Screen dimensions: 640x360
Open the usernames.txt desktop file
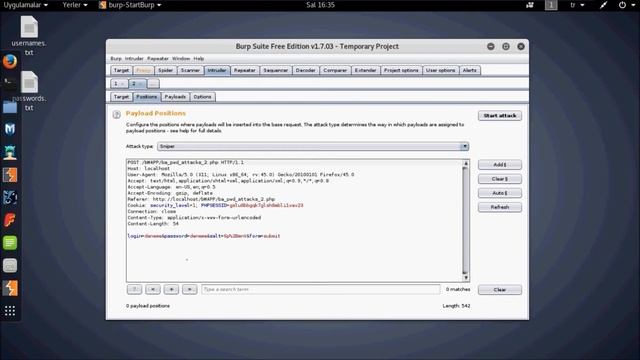pos(29,35)
